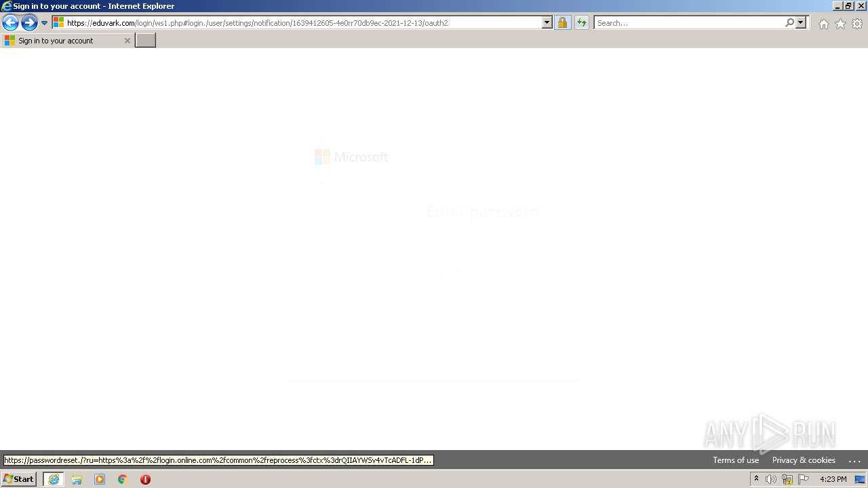
Task: Click the Microsoft logo on page
Action: click(351, 157)
